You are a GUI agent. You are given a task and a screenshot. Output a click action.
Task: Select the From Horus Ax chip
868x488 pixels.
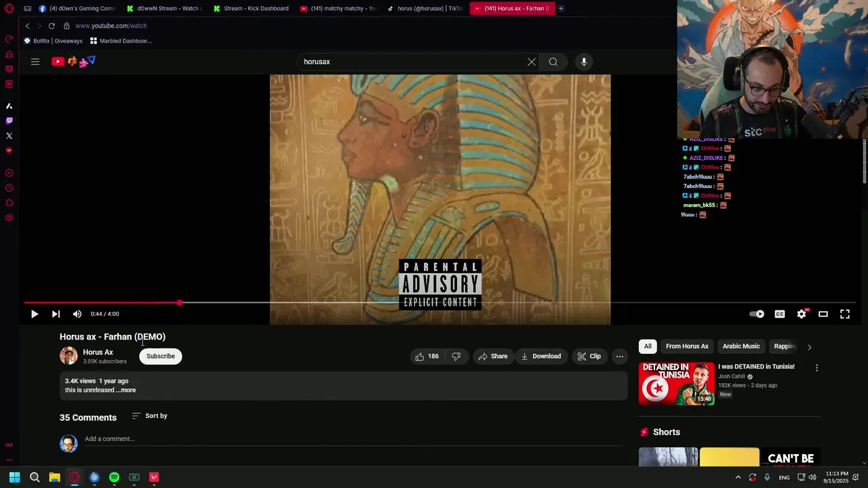687,346
